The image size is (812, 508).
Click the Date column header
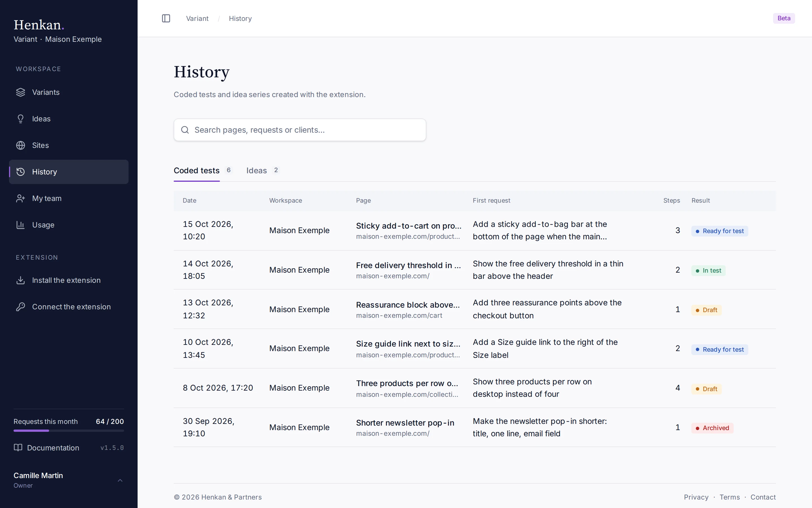point(189,201)
